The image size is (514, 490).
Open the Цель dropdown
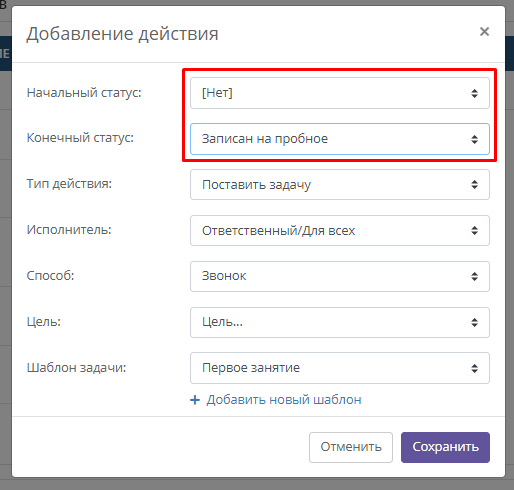(340, 322)
